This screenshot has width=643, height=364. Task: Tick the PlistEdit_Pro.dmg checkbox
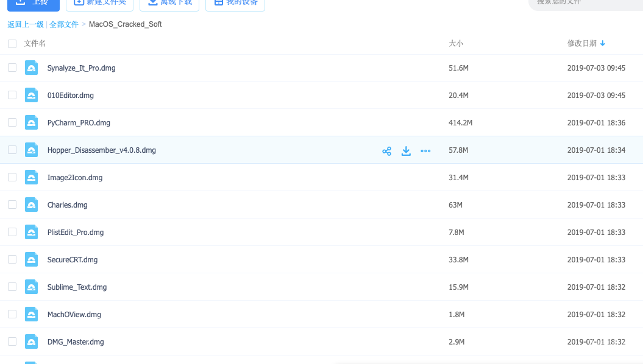[x=12, y=232]
